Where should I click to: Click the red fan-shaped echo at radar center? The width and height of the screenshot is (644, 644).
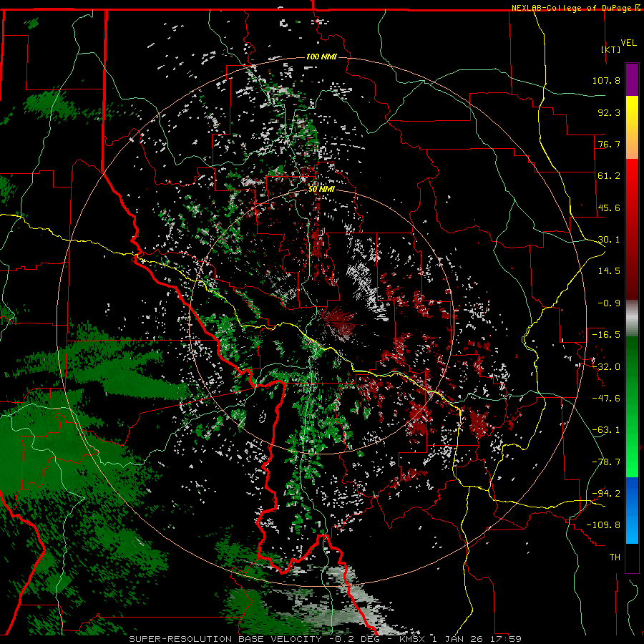338,323
